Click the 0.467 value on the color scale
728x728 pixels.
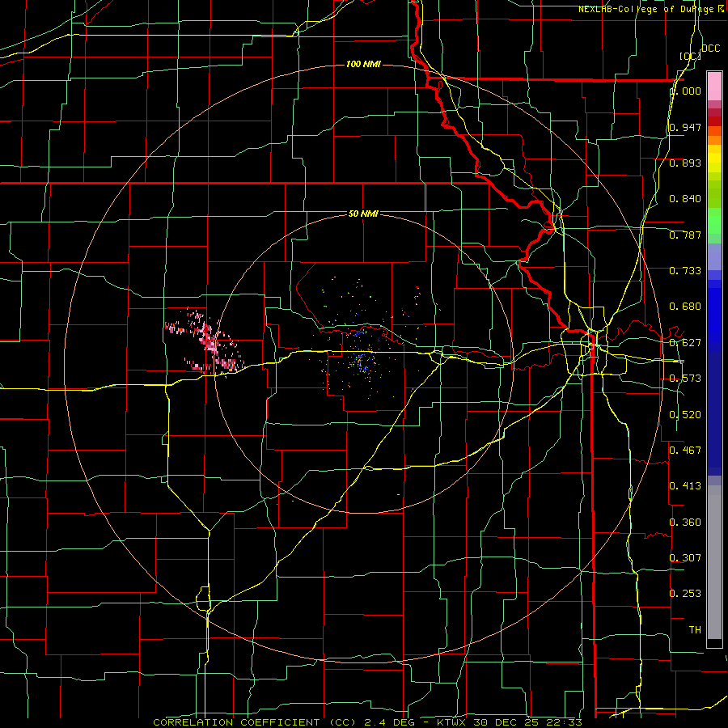point(685,451)
